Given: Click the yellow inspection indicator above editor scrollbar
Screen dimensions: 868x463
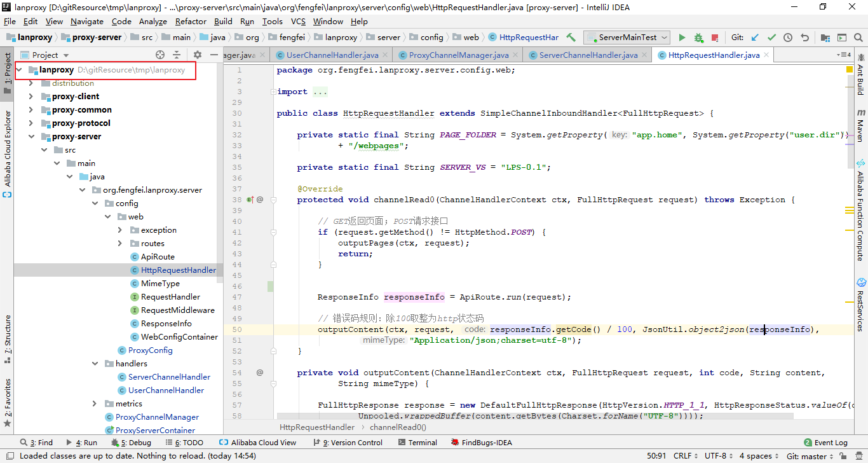Looking at the screenshot, I should tap(849, 69).
